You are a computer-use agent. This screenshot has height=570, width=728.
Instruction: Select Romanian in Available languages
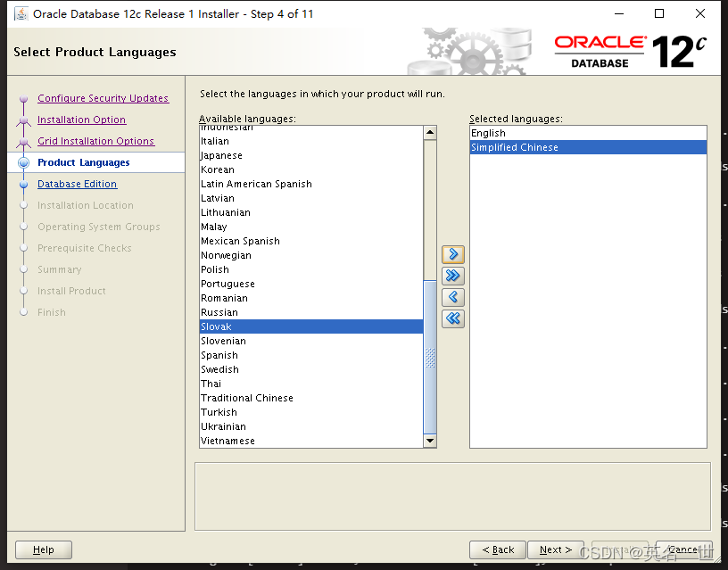pos(311,298)
